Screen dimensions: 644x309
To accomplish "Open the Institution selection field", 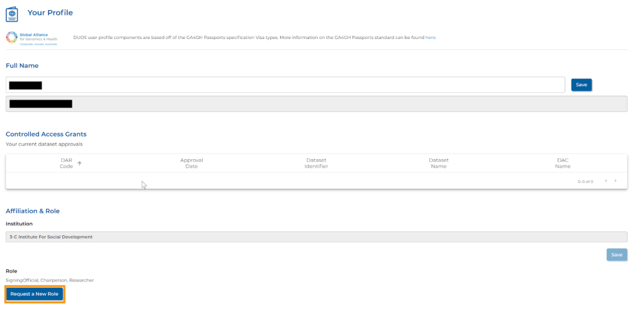I will click(316, 237).
